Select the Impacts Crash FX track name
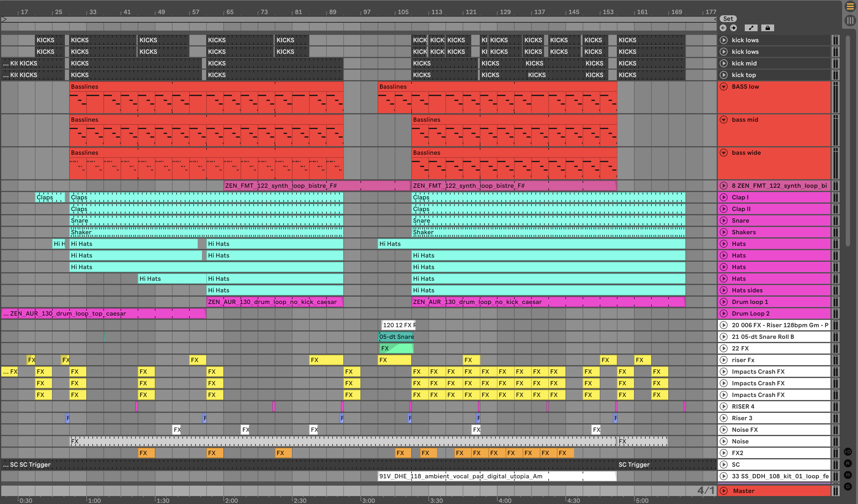This screenshot has height=504, width=858. click(758, 372)
